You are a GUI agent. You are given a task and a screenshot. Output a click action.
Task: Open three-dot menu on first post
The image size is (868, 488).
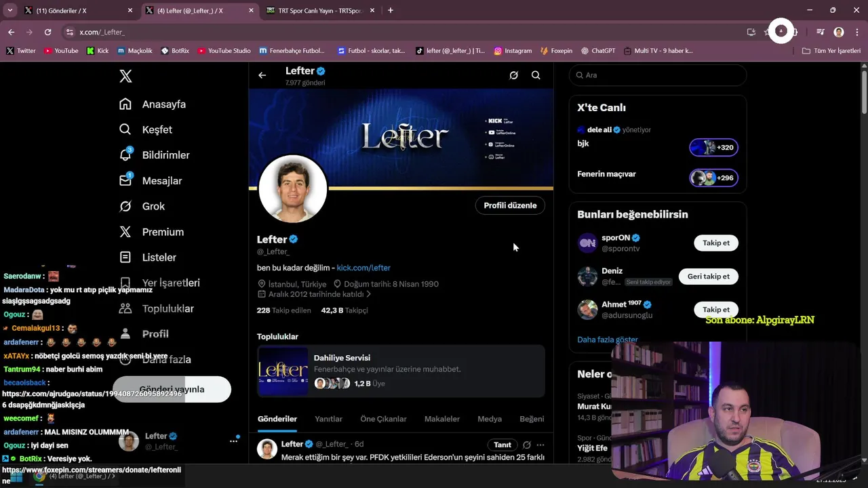[x=540, y=445]
